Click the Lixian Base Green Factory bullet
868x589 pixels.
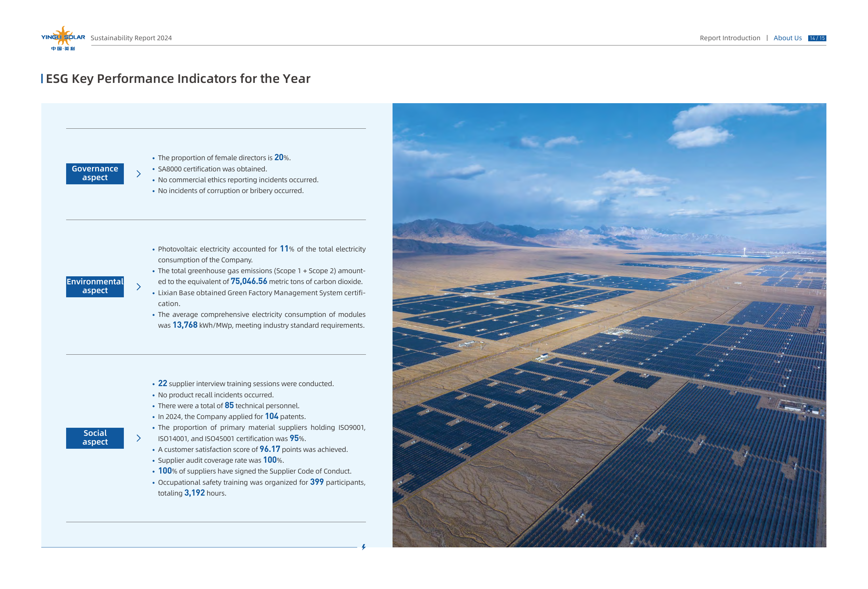261,298
